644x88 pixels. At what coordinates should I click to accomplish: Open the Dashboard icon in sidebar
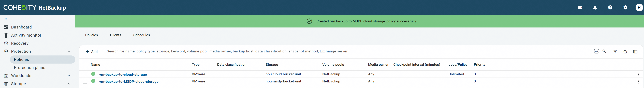[x=6, y=27]
